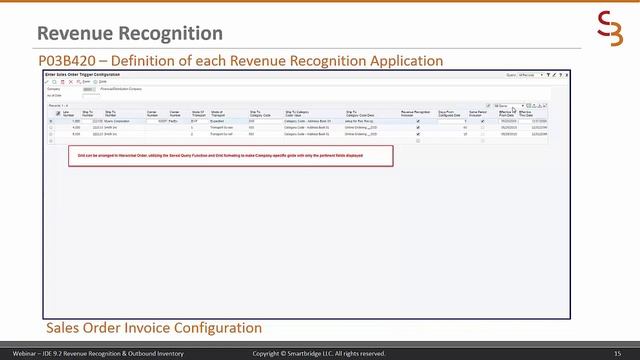Image resolution: width=640 pixels, height=360 pixels.
Task: Open the Tools menu in toolbar
Action: click(100, 82)
